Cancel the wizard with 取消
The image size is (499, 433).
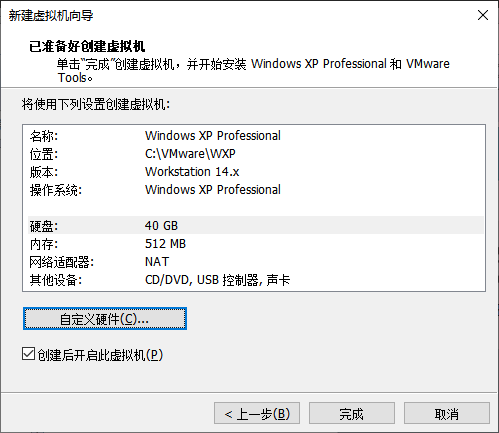coord(447,413)
